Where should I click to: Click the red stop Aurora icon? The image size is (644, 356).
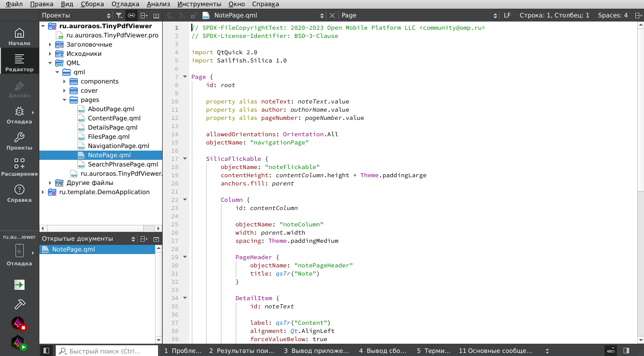[x=19, y=324]
